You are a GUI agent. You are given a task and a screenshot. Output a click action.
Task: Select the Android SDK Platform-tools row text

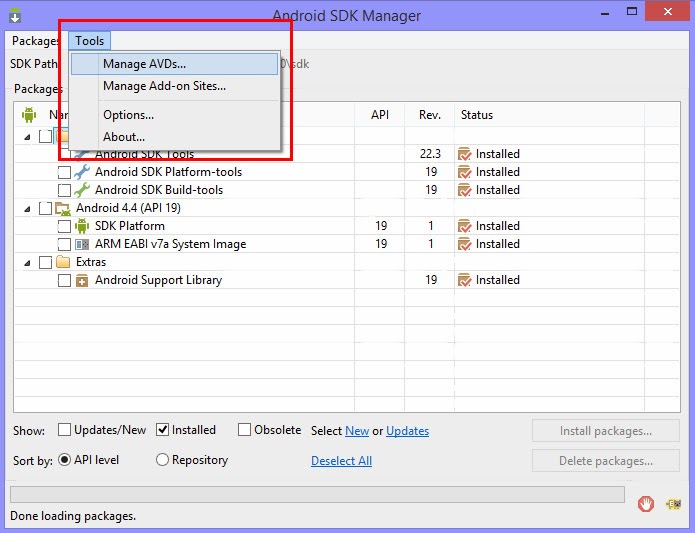tap(168, 172)
